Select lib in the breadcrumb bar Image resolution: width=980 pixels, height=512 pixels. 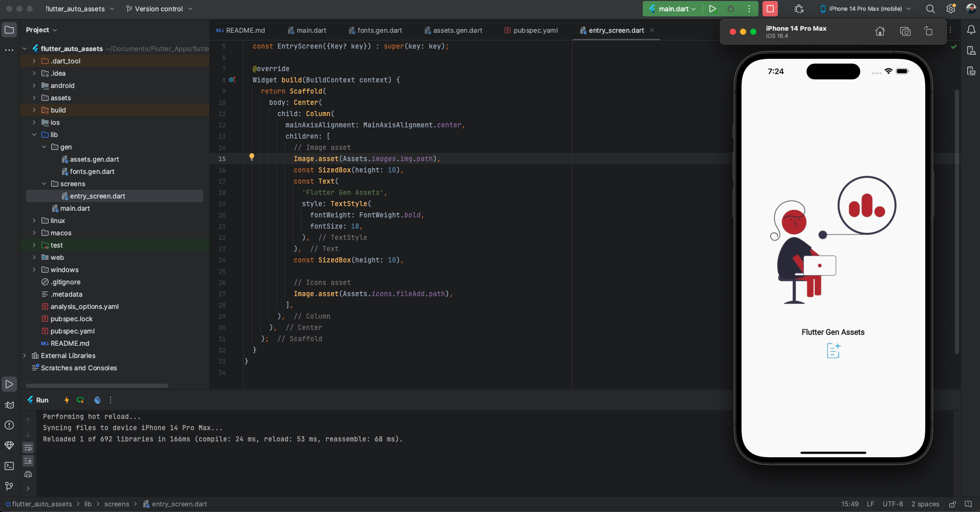[88, 504]
